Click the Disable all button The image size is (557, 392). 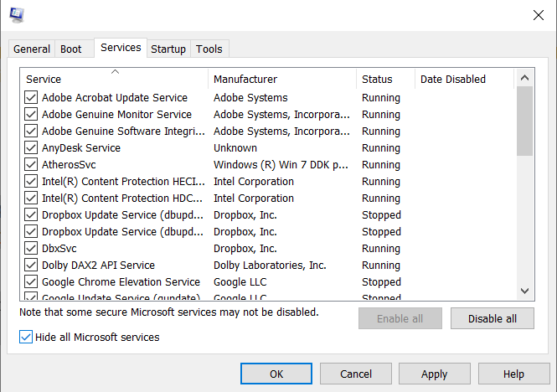point(493,318)
